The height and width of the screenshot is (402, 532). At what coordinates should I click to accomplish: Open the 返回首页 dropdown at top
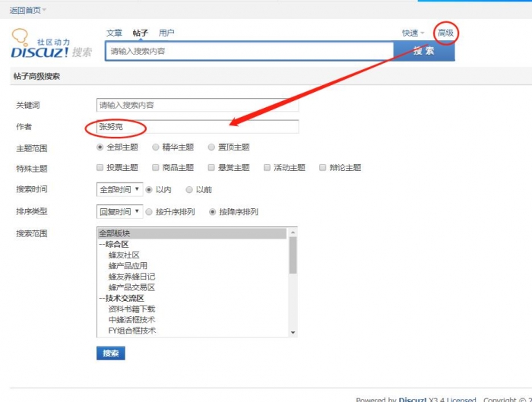pos(28,10)
